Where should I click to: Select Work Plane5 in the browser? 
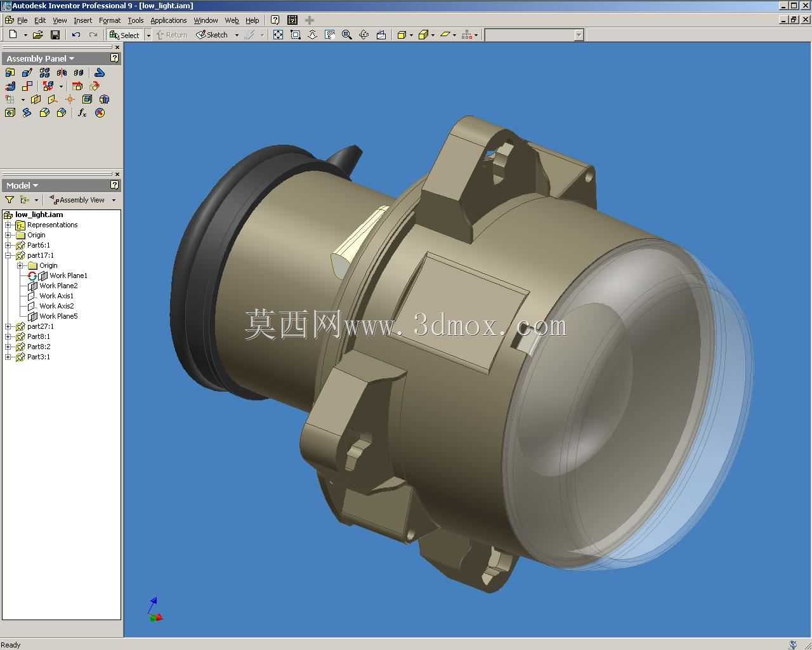coord(58,316)
